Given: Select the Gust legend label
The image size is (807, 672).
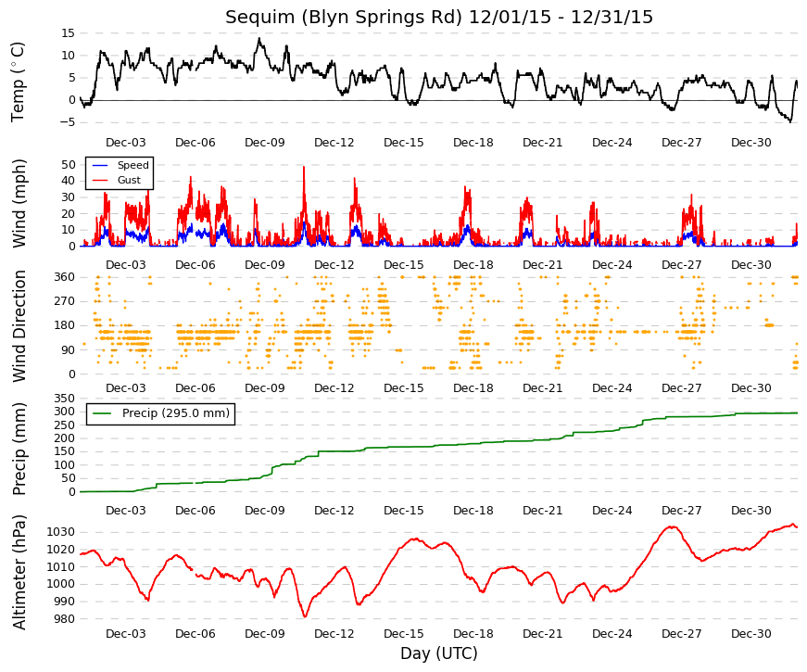Looking at the screenshot, I should click(129, 180).
